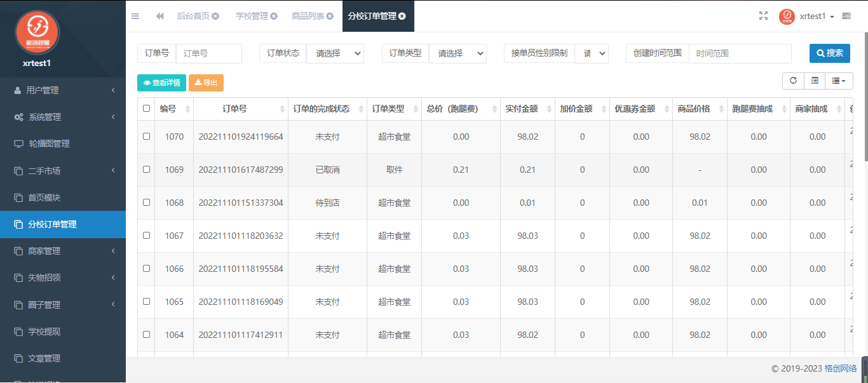Check the row checkbox for order 1069
This screenshot has width=868, height=383.
147,170
